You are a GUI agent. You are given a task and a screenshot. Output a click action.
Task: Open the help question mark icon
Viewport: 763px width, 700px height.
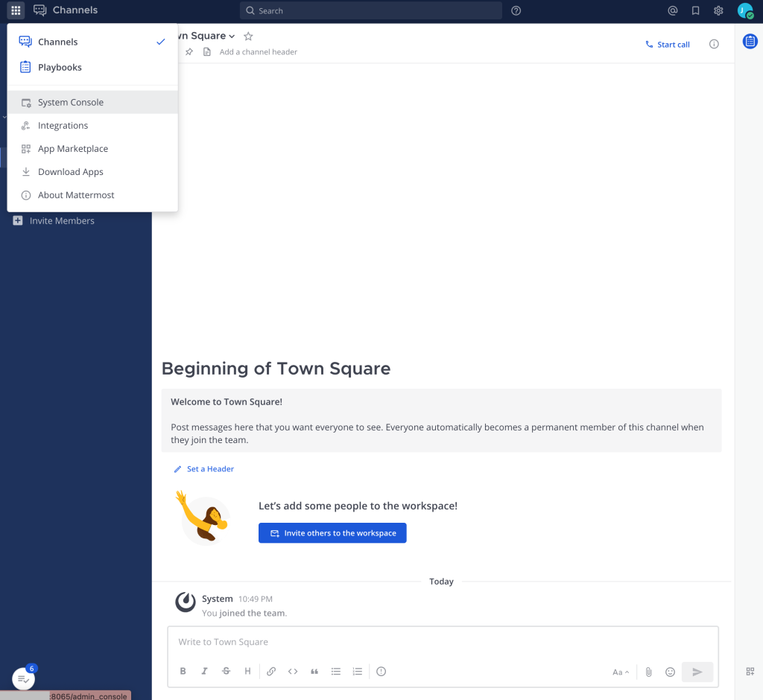[516, 10]
